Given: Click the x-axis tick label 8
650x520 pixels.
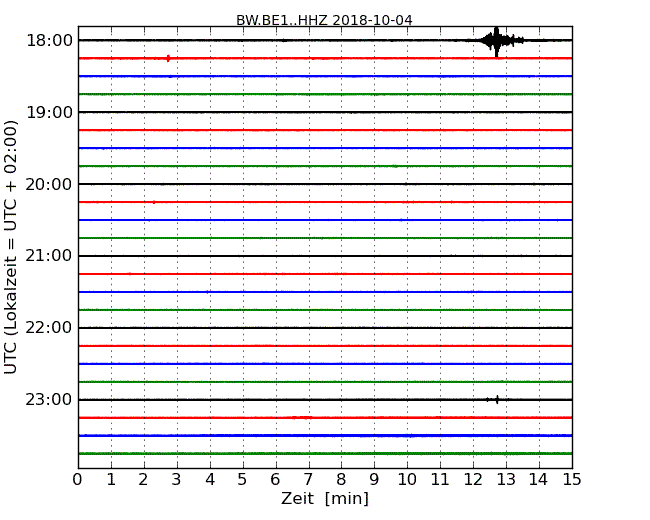Looking at the screenshot, I should point(341,479).
